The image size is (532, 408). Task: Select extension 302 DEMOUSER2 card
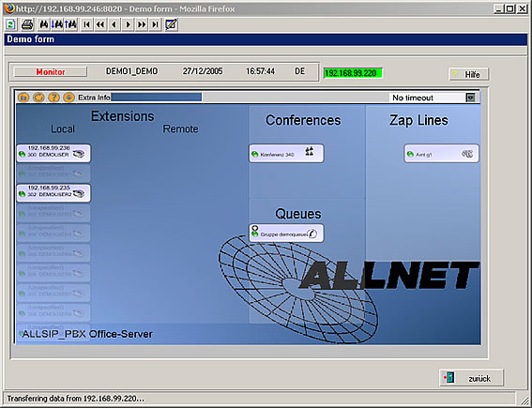pyautogui.click(x=53, y=193)
